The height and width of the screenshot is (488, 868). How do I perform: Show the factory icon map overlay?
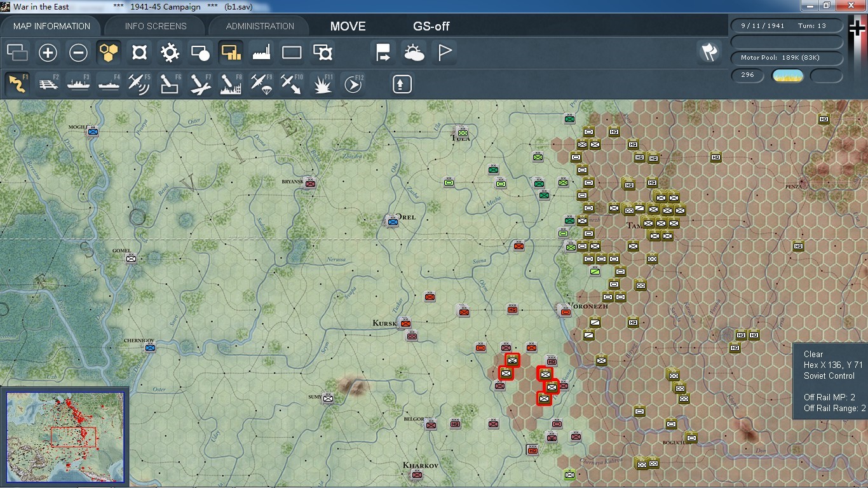[x=261, y=53]
